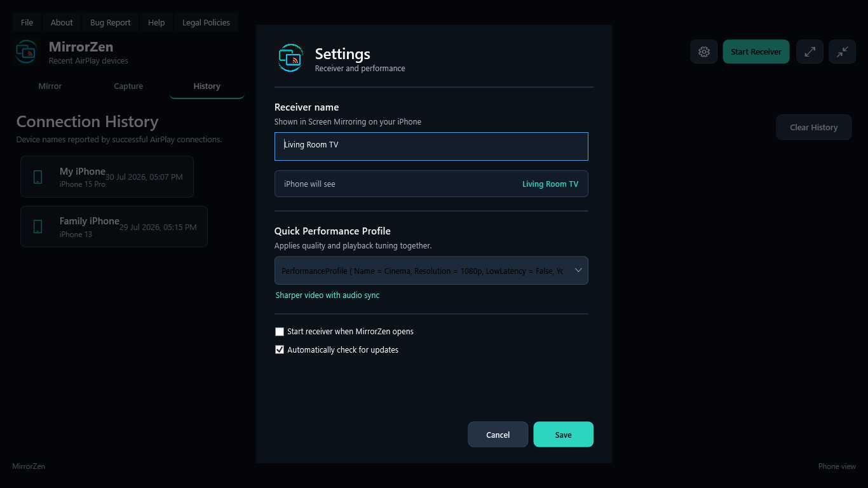Click the Cancel button
The image size is (868, 488).
click(498, 435)
